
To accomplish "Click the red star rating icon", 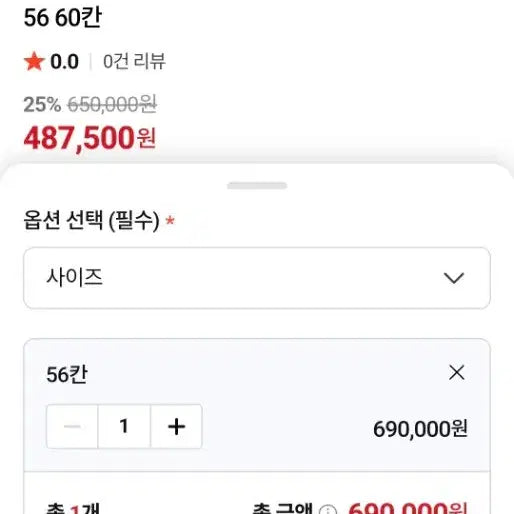I will tap(34, 62).
